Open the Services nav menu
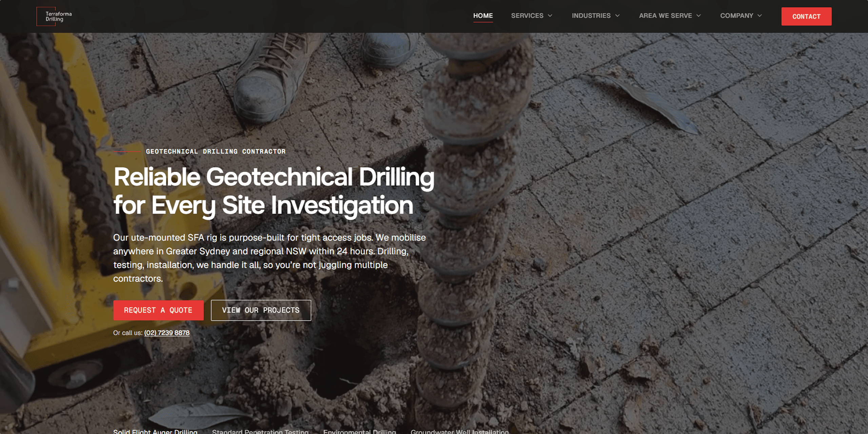 click(527, 16)
